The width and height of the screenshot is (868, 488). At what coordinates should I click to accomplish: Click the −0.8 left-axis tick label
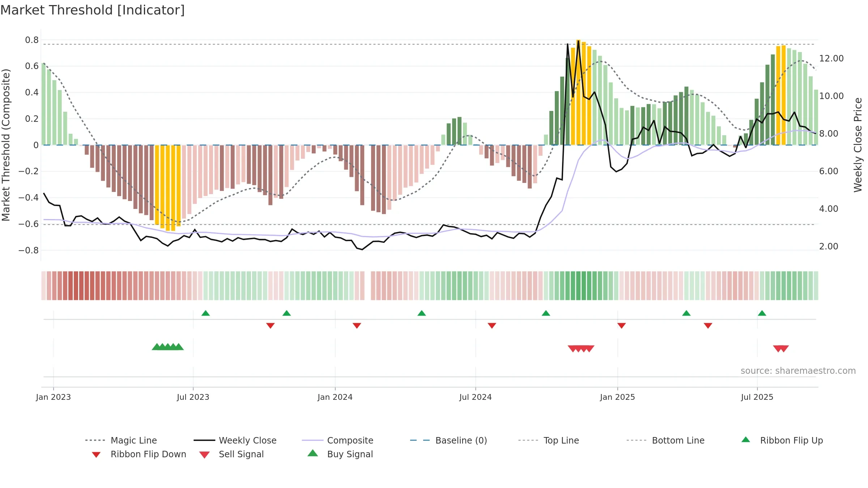tap(29, 250)
